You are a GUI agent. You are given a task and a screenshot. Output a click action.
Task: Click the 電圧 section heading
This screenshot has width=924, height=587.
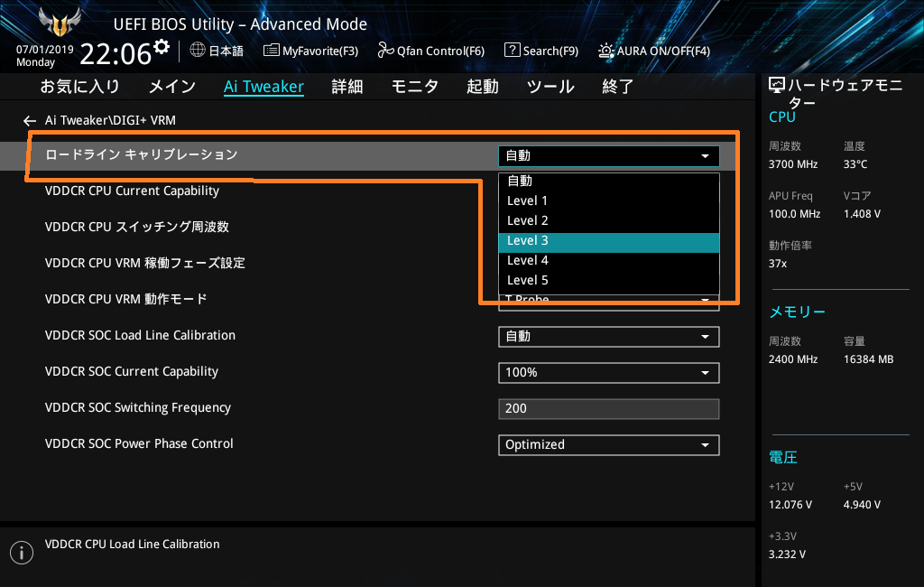783,458
